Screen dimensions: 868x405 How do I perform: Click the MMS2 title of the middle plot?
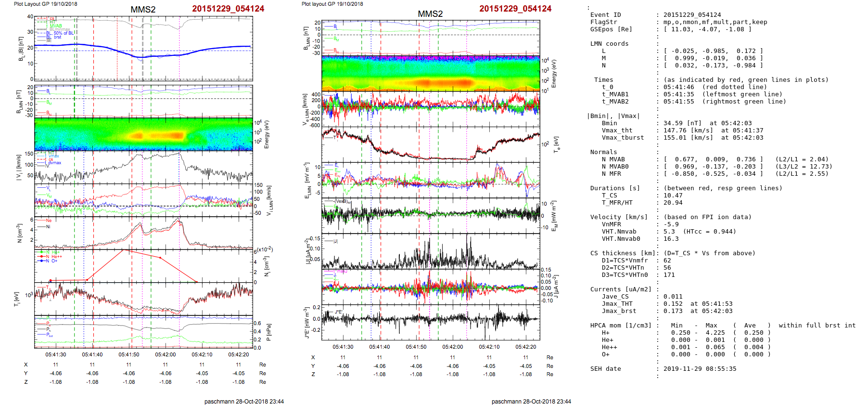pyautogui.click(x=430, y=14)
